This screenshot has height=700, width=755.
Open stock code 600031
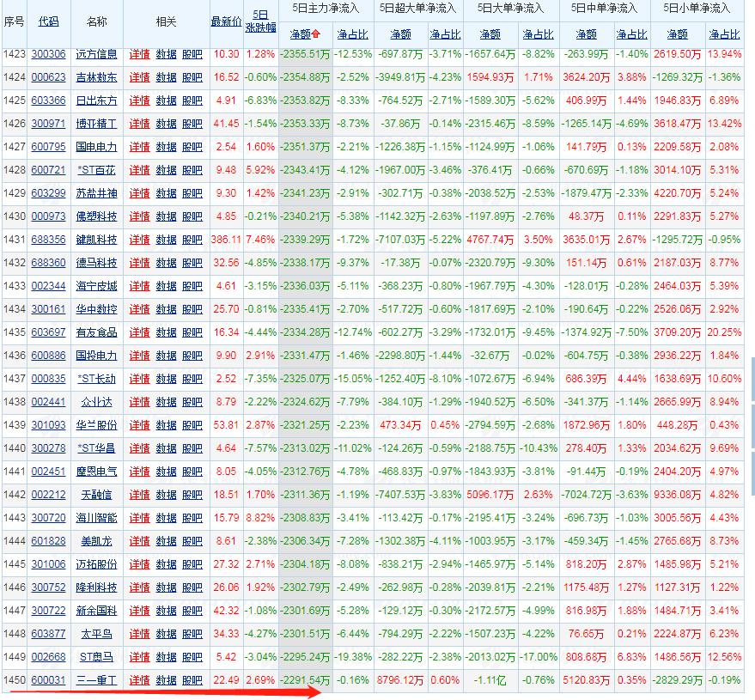coord(48,680)
